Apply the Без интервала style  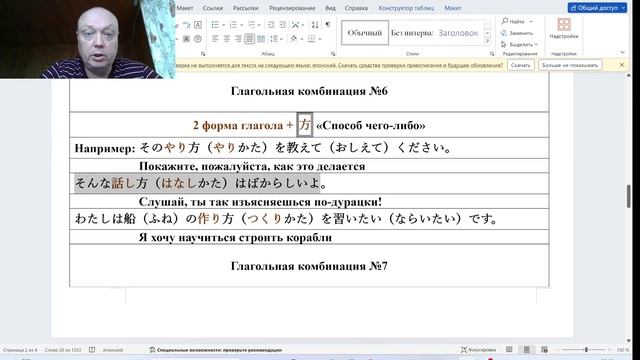411,33
